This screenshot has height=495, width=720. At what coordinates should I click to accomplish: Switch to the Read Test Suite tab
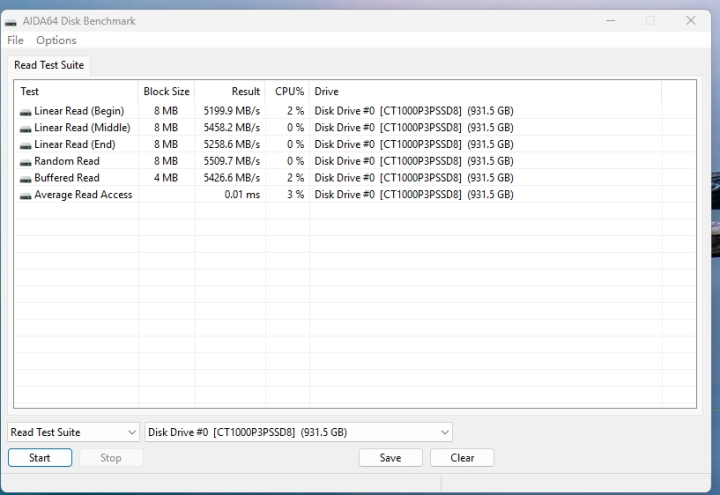49,65
